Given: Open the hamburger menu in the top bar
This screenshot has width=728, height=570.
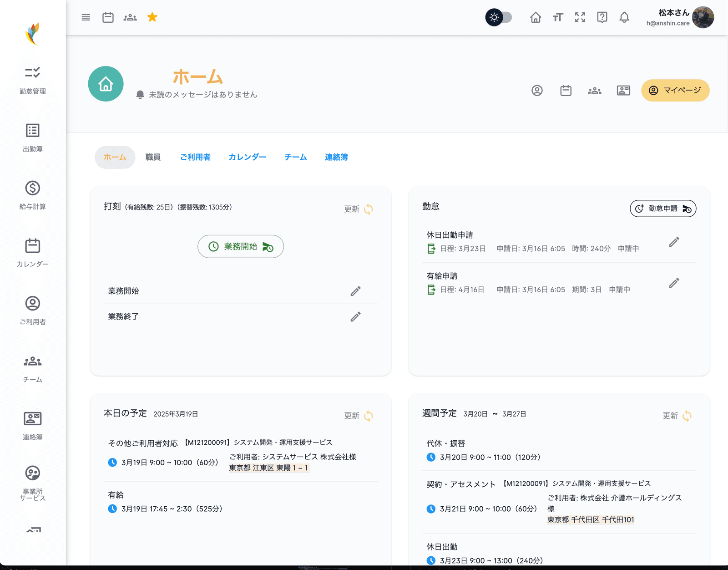Looking at the screenshot, I should [x=86, y=17].
